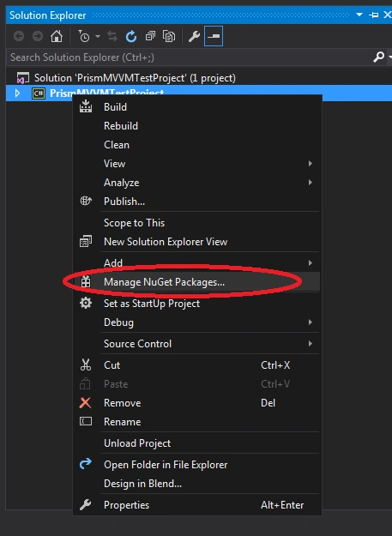392x536 pixels.
Task: Toggle the Preview Selected Items button
Action: pos(214,36)
